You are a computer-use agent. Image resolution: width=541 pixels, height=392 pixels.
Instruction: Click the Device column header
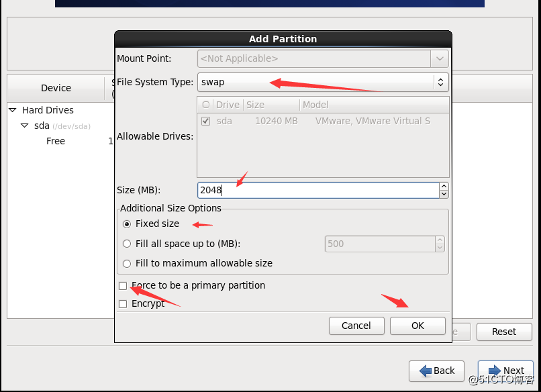[56, 88]
